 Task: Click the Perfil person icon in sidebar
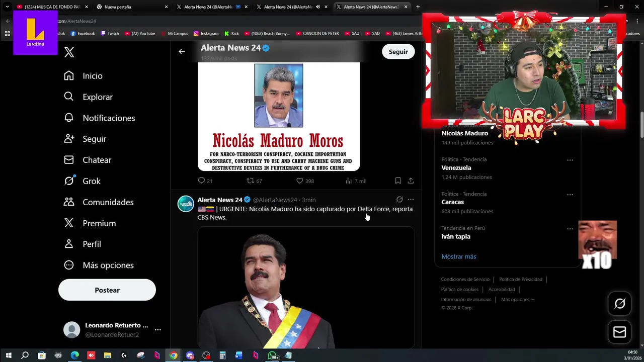69,244
